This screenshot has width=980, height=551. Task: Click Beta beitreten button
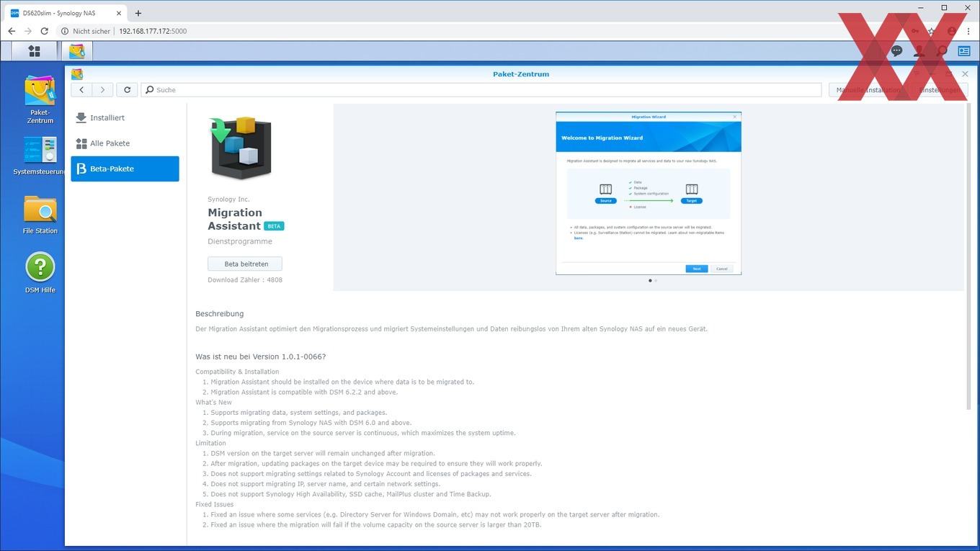point(245,264)
